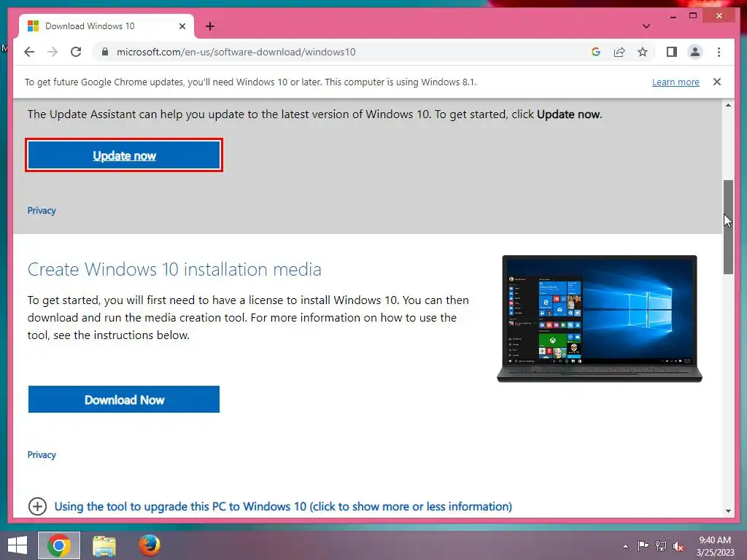This screenshot has width=747, height=560.
Task: Go back to the previous page
Action: tap(29, 52)
